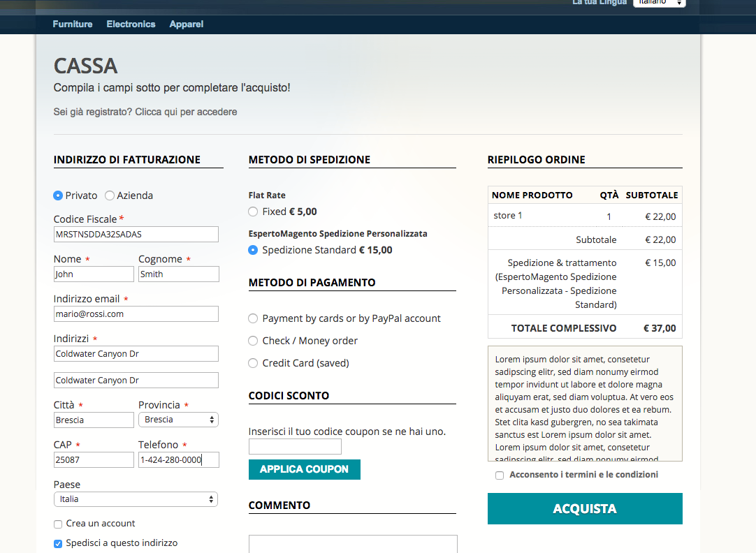
Task: Click the 'Subtotale' row label
Action: click(x=596, y=239)
